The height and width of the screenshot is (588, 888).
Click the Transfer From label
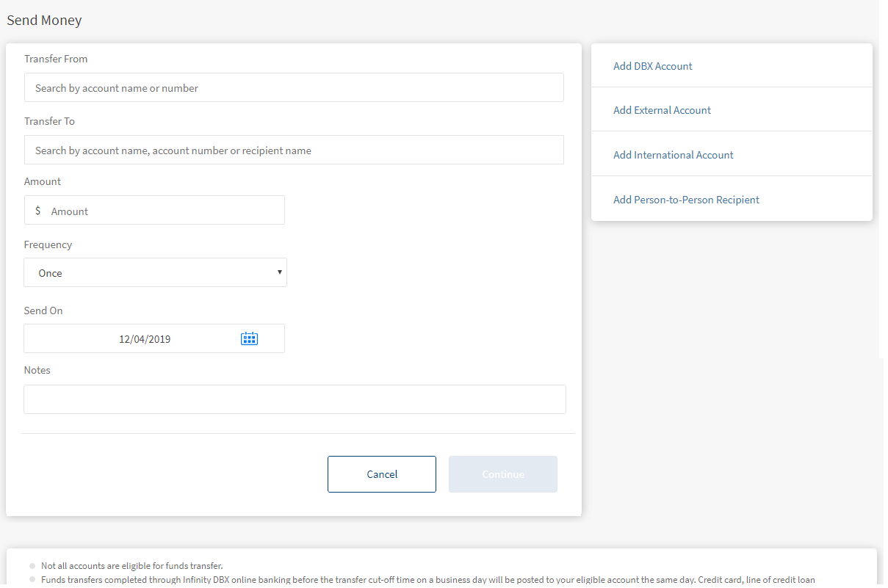pos(56,59)
